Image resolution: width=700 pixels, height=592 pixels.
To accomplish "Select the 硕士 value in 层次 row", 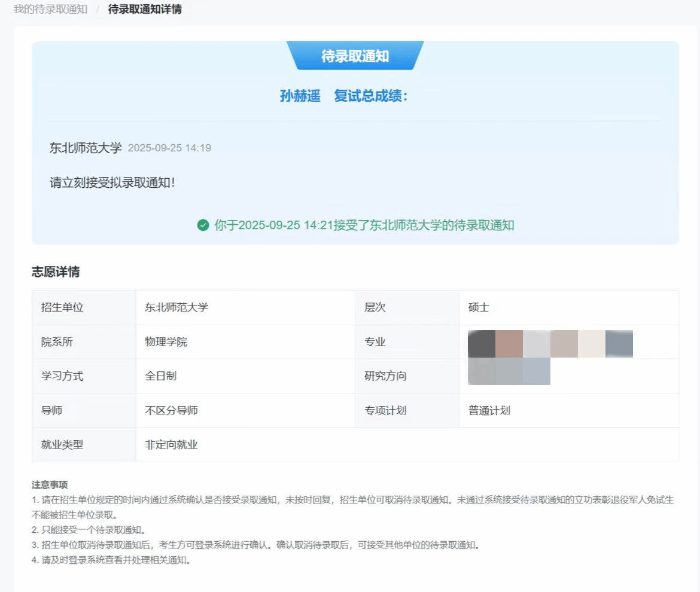I will pos(479,307).
